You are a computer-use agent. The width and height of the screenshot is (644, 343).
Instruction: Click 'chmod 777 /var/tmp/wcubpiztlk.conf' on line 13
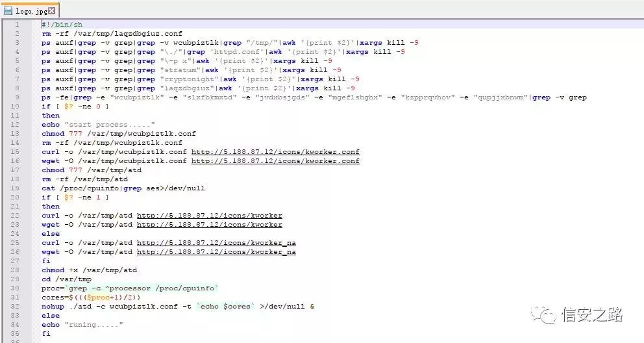coord(119,134)
